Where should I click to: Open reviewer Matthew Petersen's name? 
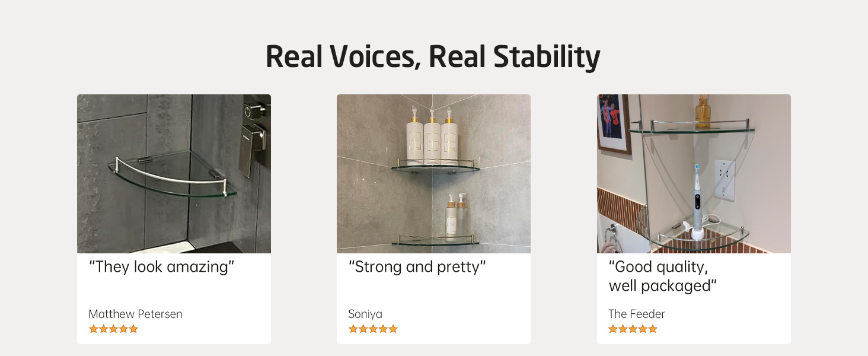tap(136, 314)
